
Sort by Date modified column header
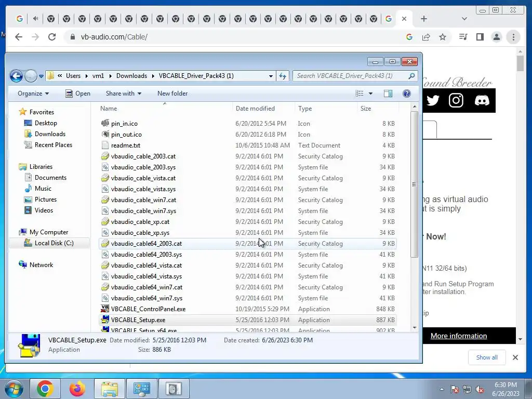pos(255,109)
